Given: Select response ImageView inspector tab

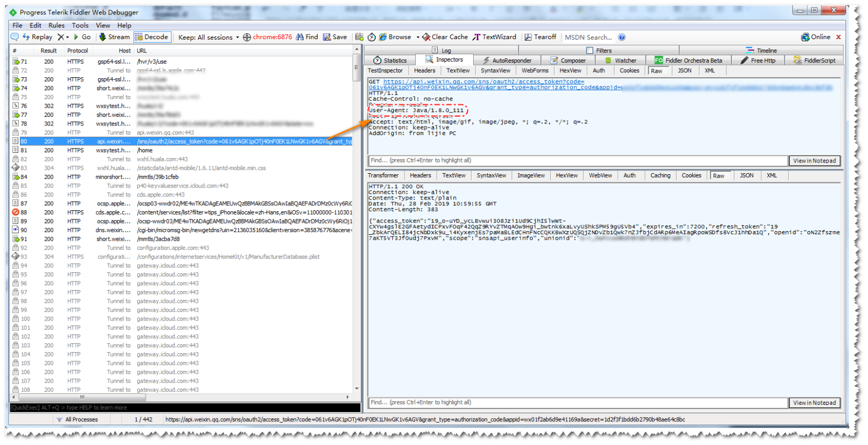Looking at the screenshot, I should click(x=531, y=176).
